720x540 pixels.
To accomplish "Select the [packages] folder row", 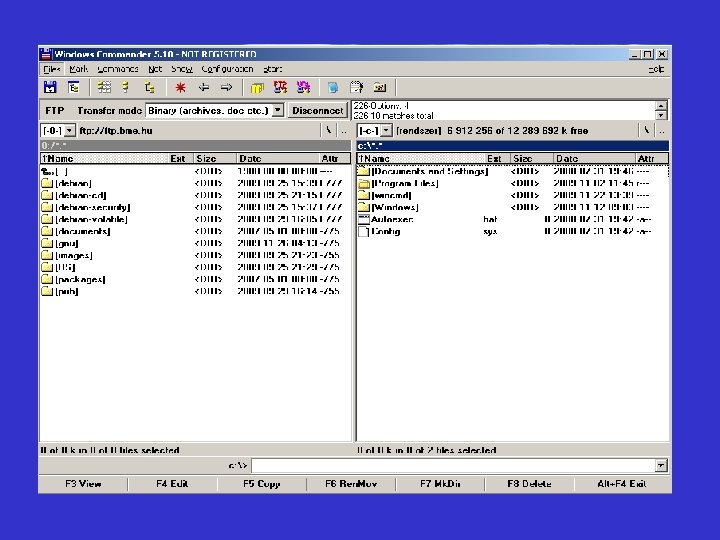I will [x=195, y=279].
